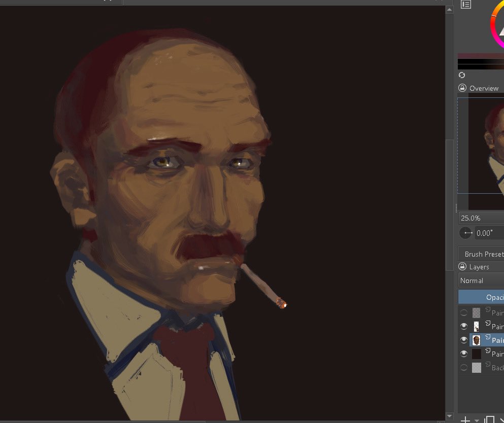
Task: Click the inheritance icon on cigarette layer
Action: (x=488, y=323)
